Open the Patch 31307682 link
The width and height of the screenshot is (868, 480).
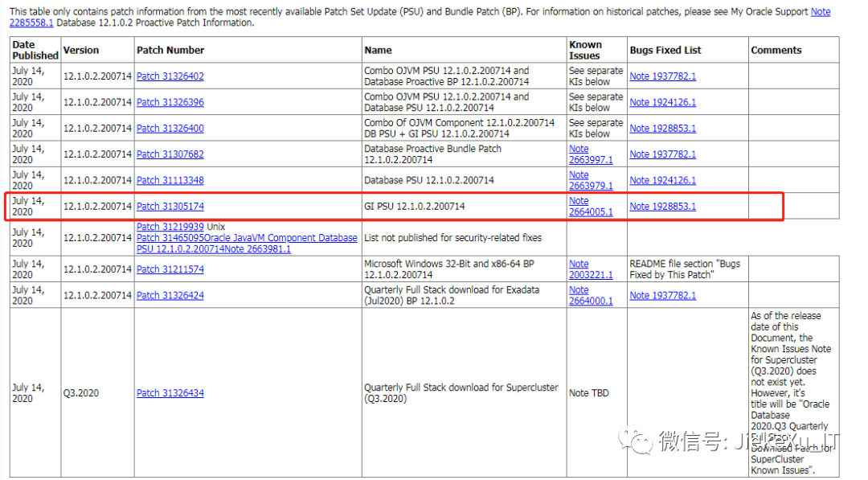170,154
